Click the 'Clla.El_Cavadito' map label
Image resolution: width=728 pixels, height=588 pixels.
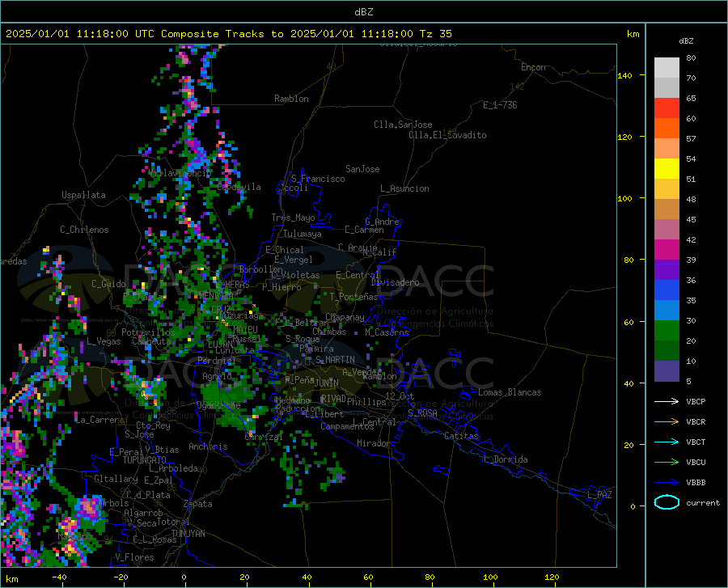447,135
